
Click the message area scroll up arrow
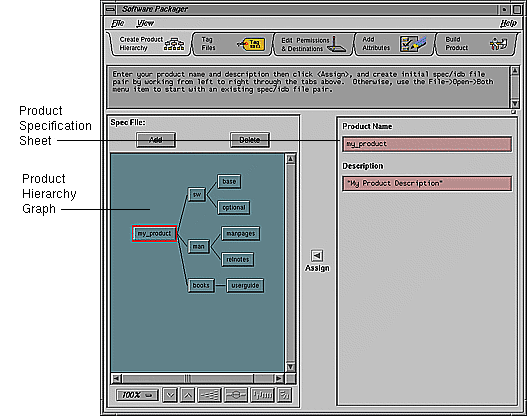coord(515,71)
